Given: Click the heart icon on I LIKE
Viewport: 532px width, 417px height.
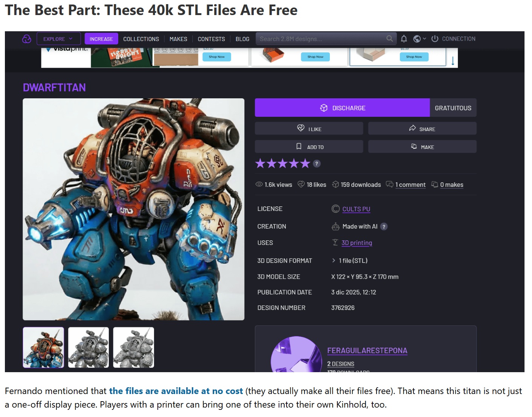Looking at the screenshot, I should 301,128.
